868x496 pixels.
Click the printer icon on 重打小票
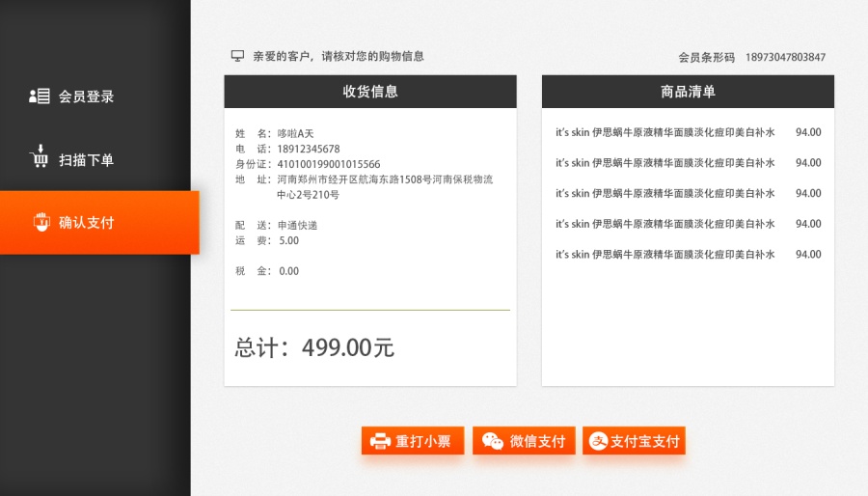[x=380, y=441]
